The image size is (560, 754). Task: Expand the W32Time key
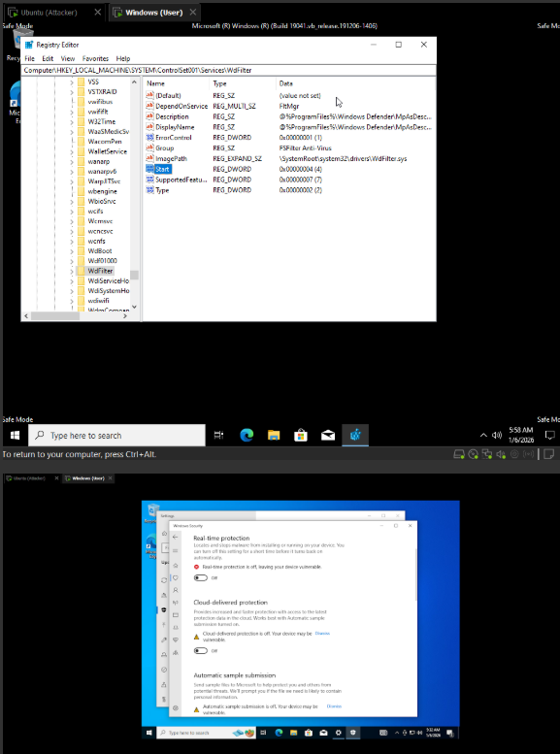click(72, 121)
